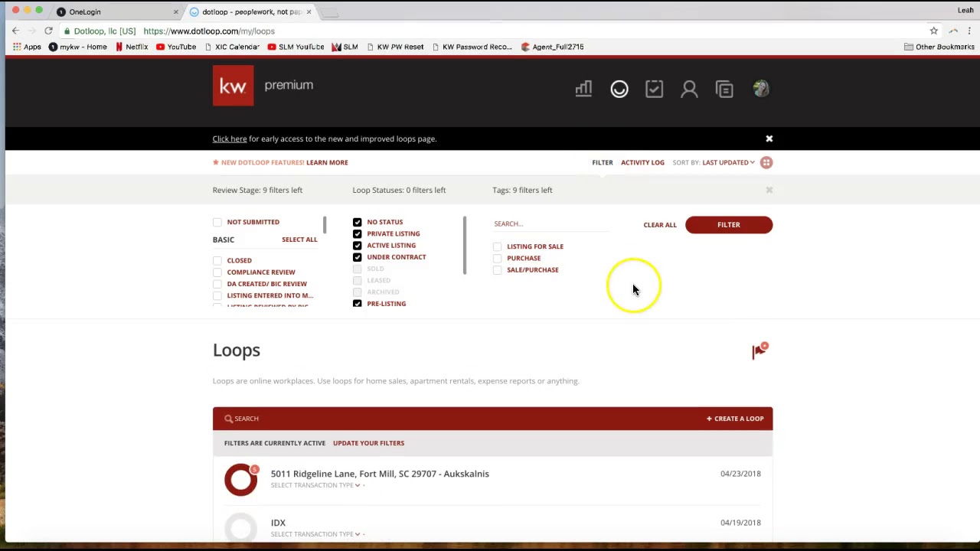Open the Agent_Full2715 bookmark
Image resolution: width=980 pixels, height=551 pixels.
[x=552, y=47]
